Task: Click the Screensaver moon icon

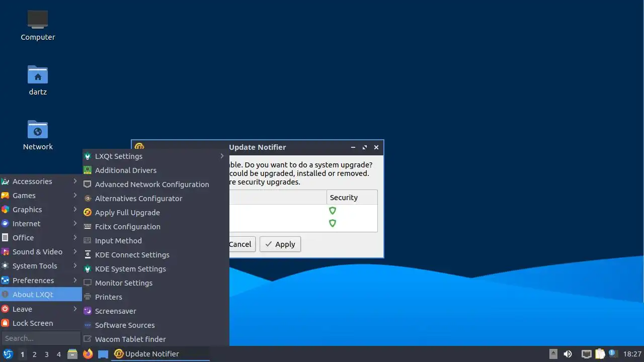Action: point(88,311)
